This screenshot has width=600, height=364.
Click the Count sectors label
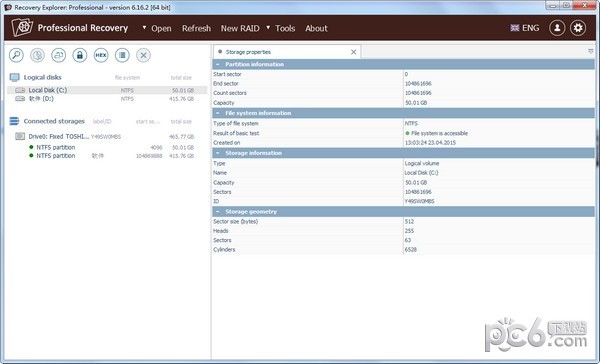[x=230, y=93]
